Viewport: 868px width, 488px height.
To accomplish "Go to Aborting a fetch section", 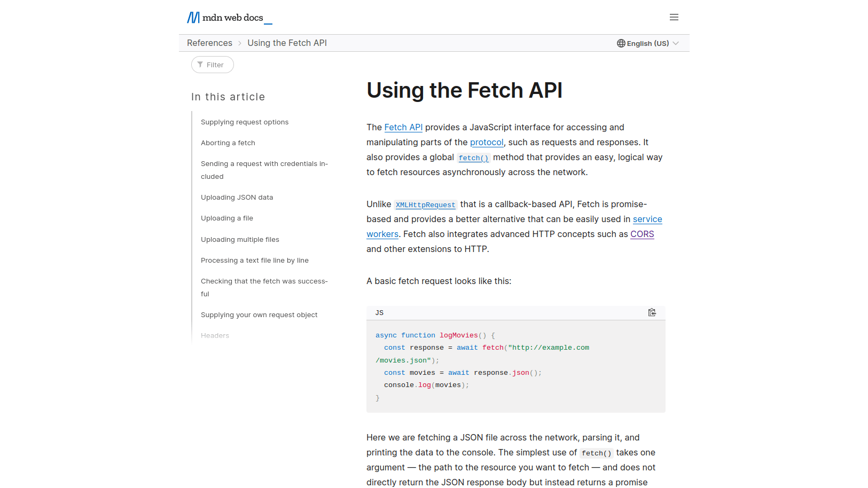I will (228, 143).
